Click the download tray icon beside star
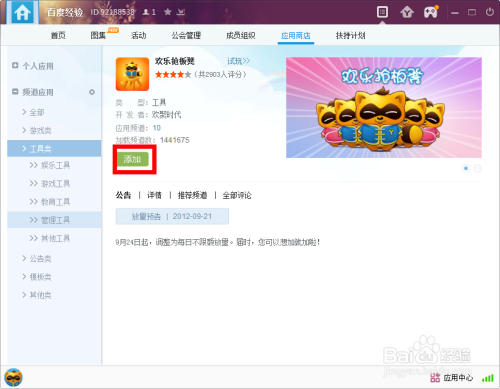 (181, 12)
